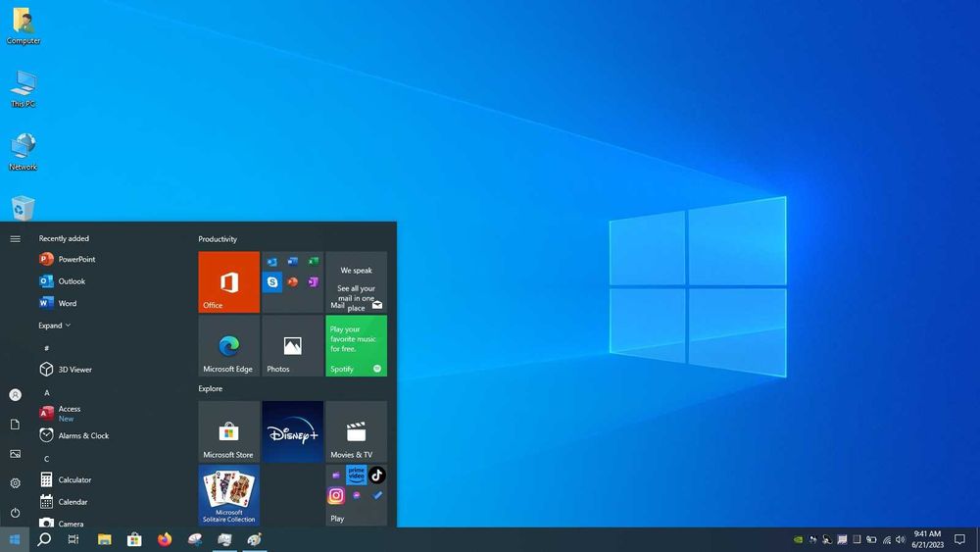The height and width of the screenshot is (552, 980).
Task: Open the Mail live tile
Action: click(357, 282)
